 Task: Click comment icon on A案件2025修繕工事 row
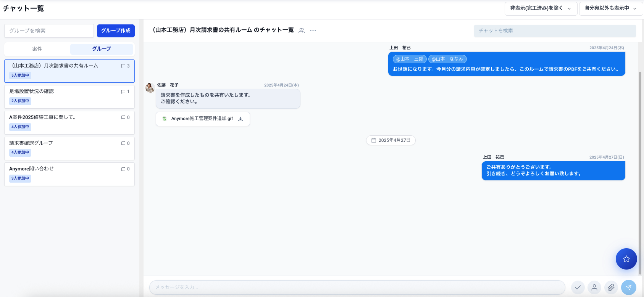click(x=123, y=117)
